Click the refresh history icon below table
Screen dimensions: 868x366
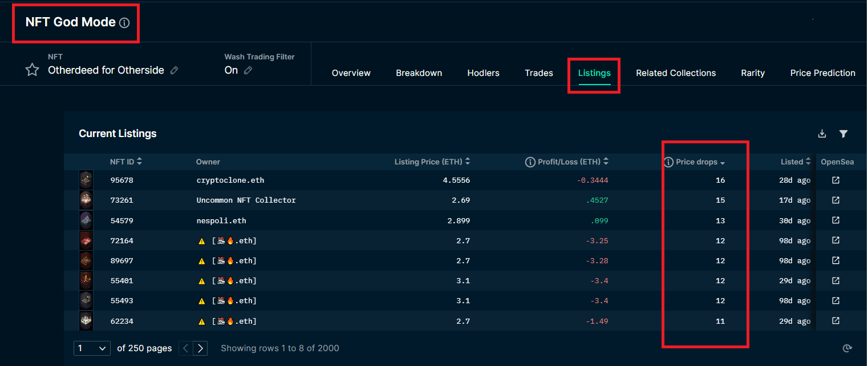tap(847, 348)
